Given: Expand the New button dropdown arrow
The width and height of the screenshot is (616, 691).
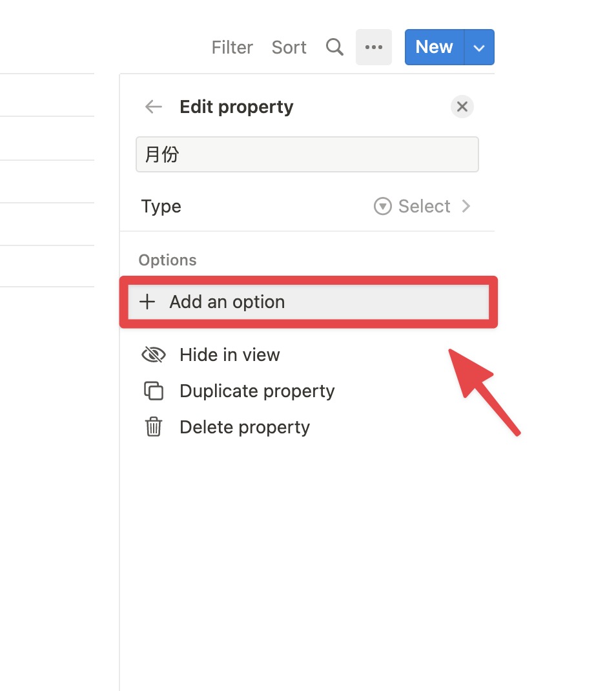Looking at the screenshot, I should tap(479, 47).
